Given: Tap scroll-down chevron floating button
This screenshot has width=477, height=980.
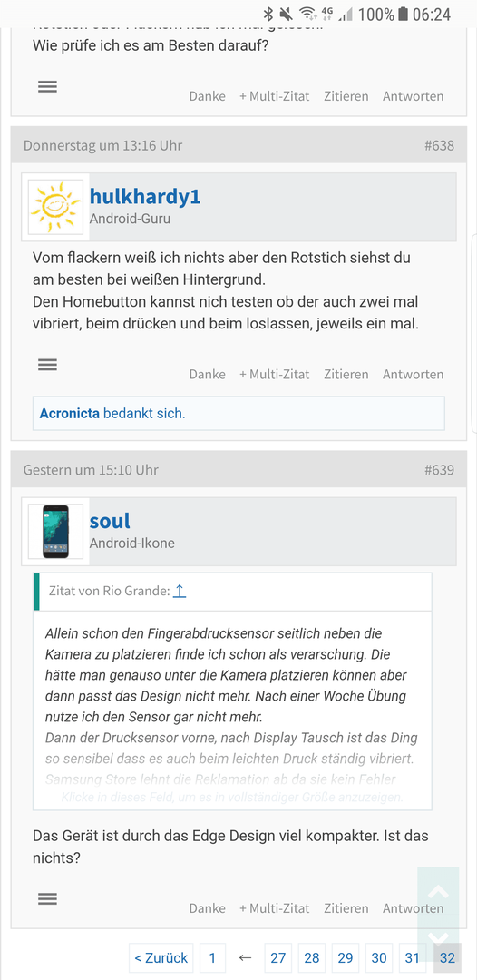Looking at the screenshot, I should click(x=438, y=937).
